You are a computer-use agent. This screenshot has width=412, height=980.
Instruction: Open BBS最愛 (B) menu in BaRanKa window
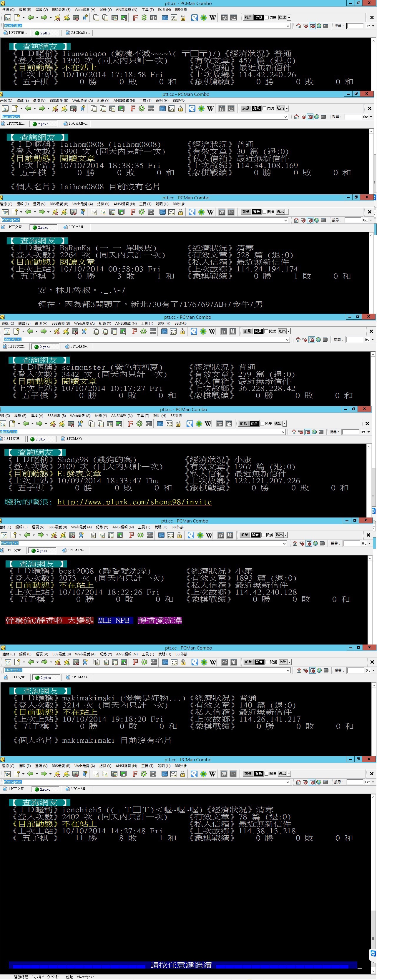coord(59,204)
